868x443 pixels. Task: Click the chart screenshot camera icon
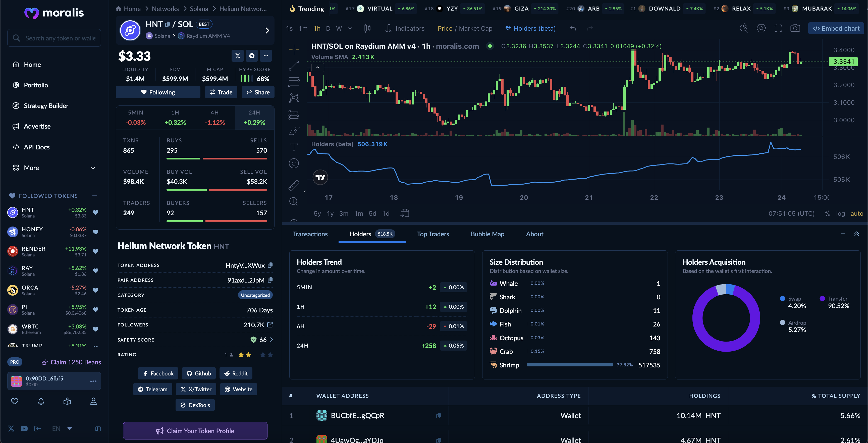[x=795, y=28]
